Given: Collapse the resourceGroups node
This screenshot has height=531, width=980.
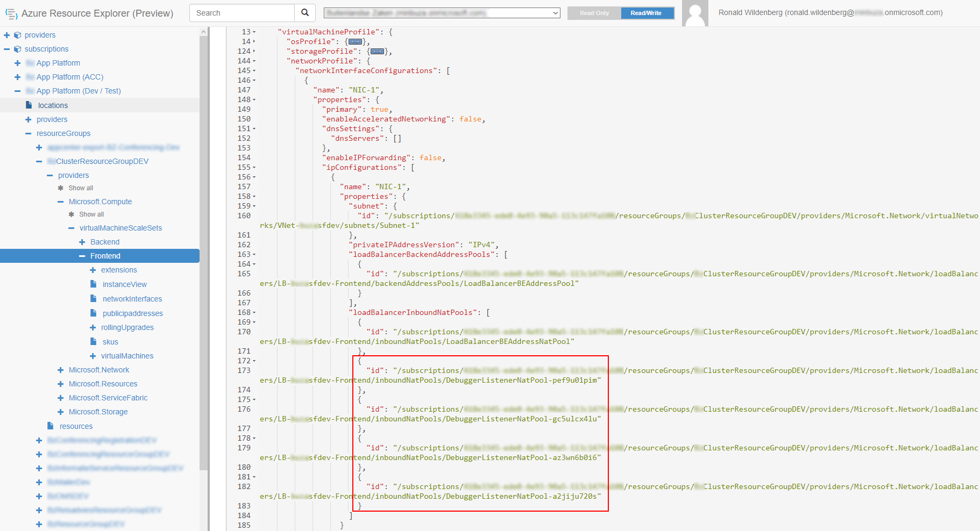Looking at the screenshot, I should pyautogui.click(x=29, y=133).
